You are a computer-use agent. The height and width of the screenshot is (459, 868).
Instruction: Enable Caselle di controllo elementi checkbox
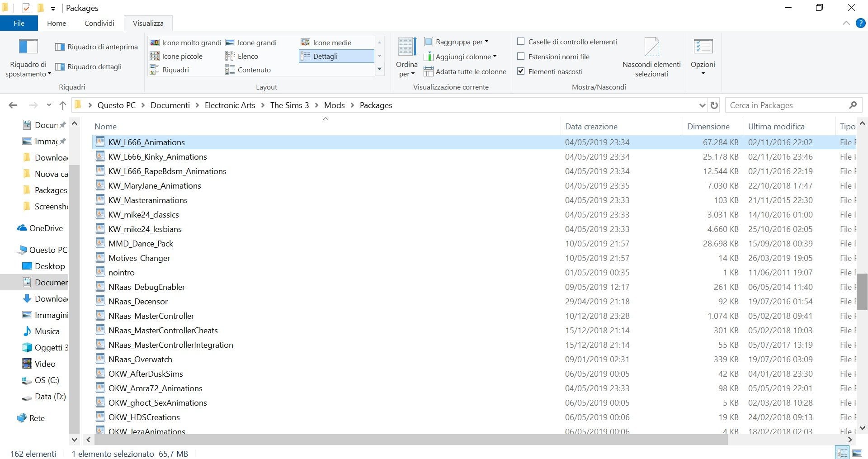[521, 42]
